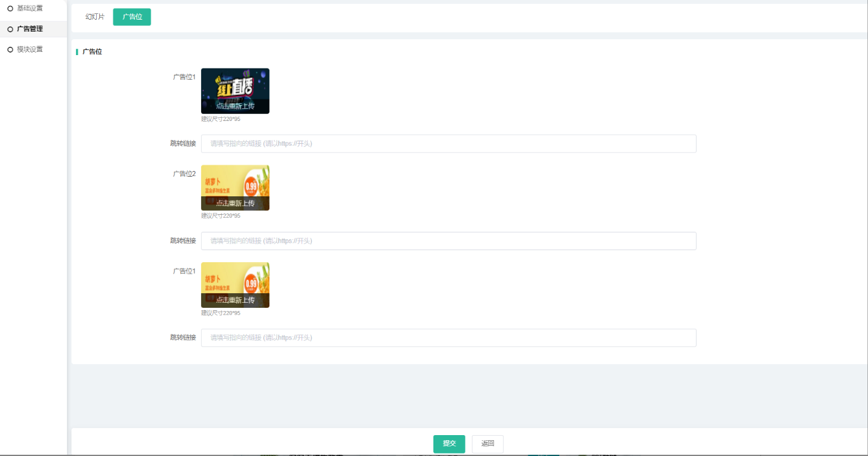Go back using the 返回 button
Screen dimensions: 868x456
click(x=487, y=444)
